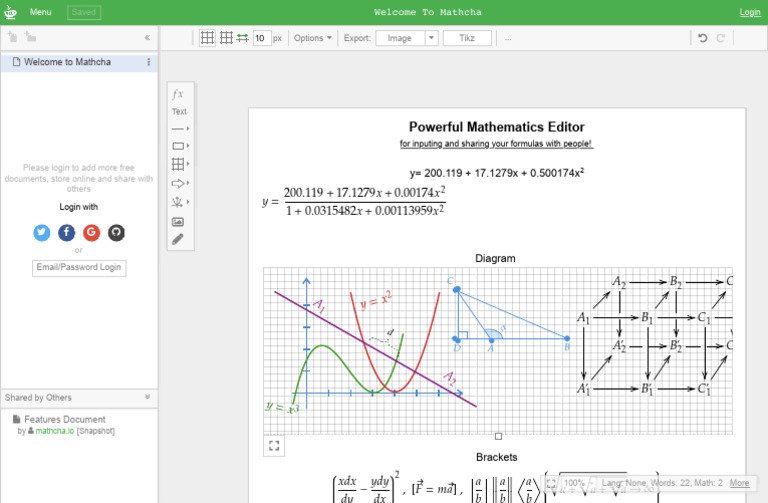Select the rectangle shape tool
Screen dimensions: 768x503
point(180,146)
